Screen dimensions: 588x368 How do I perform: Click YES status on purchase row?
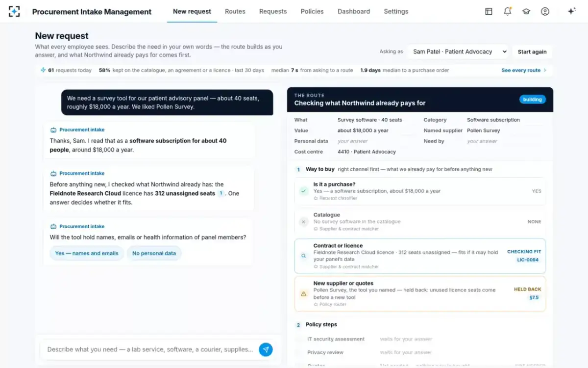537,191
